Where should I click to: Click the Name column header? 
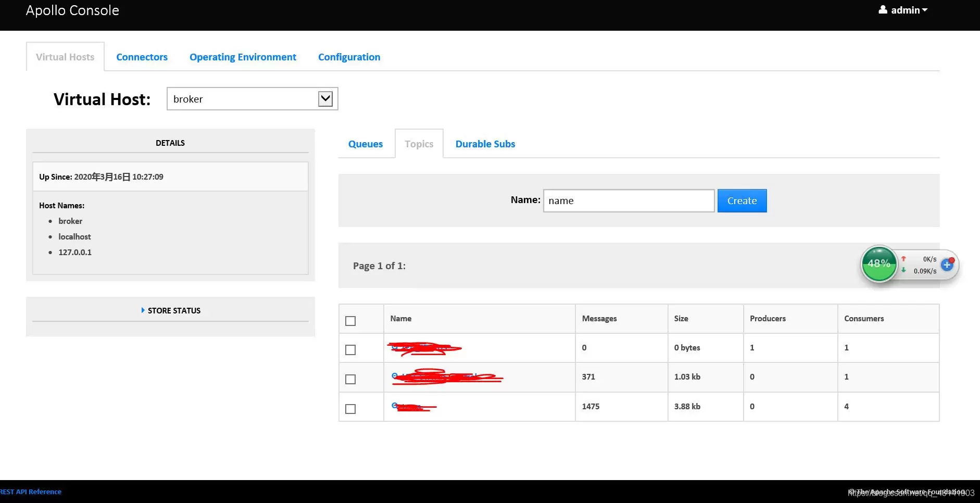[x=401, y=318]
